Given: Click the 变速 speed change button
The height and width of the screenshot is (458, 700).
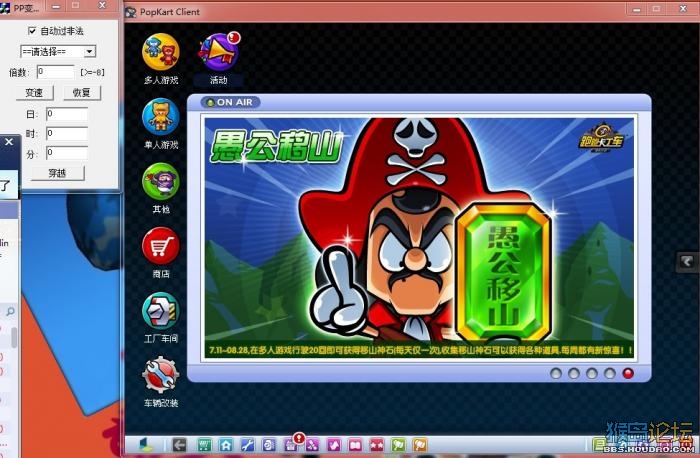Looking at the screenshot, I should (33, 92).
